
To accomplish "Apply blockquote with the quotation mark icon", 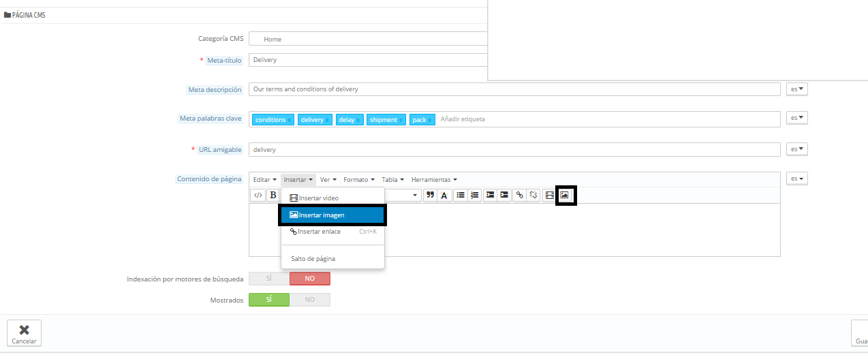I will [430, 195].
